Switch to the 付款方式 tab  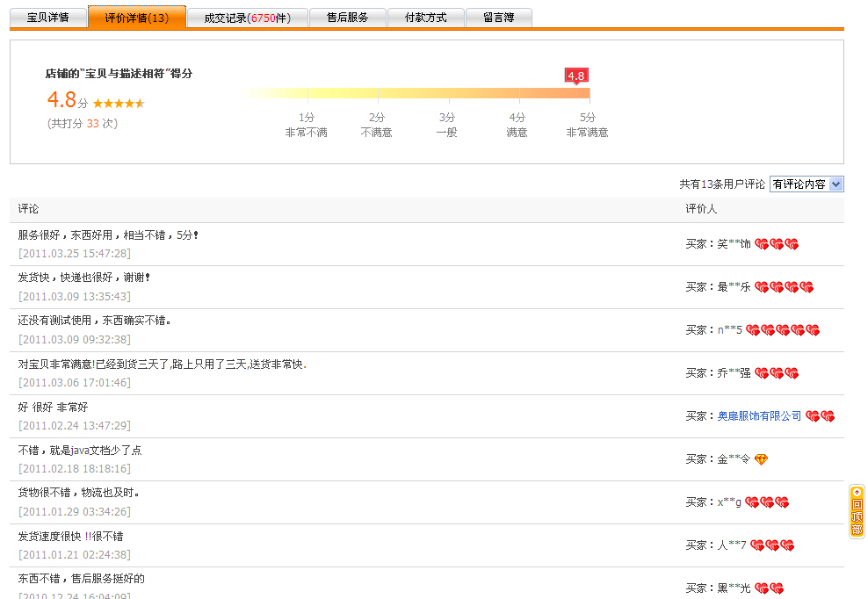[x=426, y=18]
